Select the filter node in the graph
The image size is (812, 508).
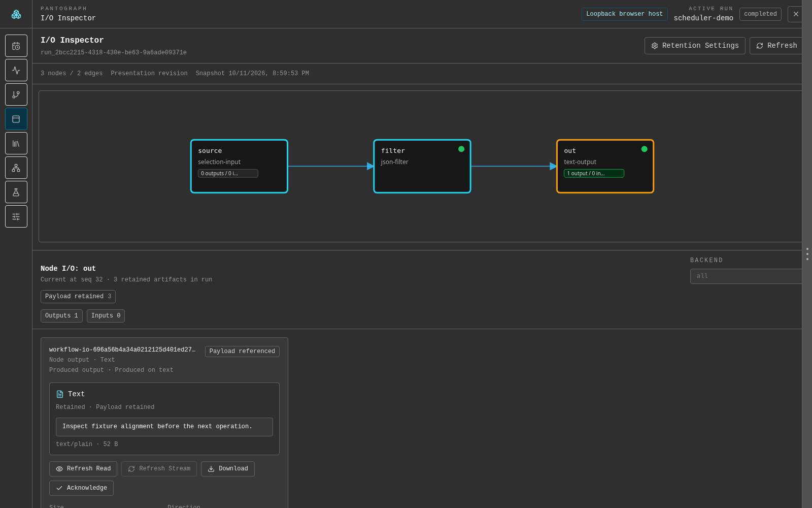coord(422,166)
